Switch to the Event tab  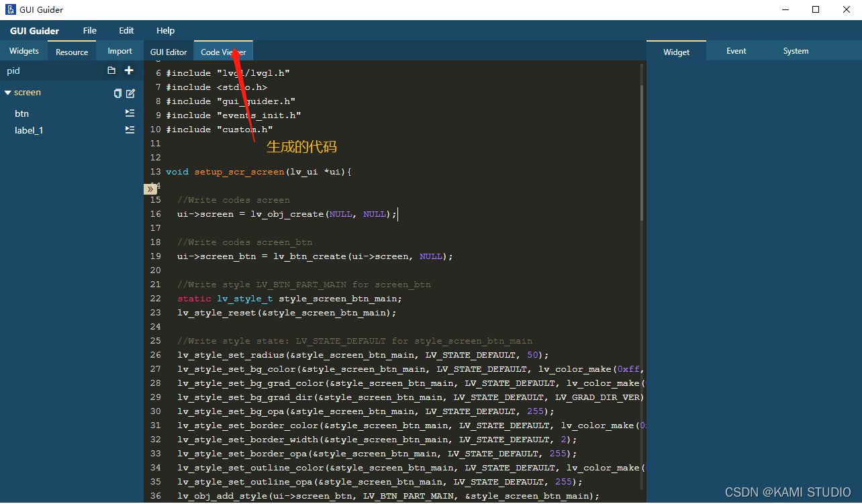(736, 51)
